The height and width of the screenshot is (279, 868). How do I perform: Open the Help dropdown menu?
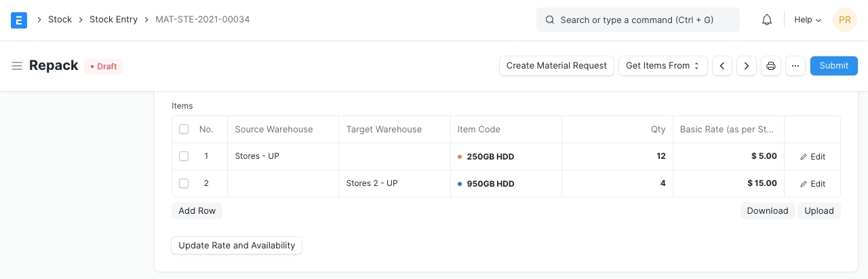[x=807, y=20]
